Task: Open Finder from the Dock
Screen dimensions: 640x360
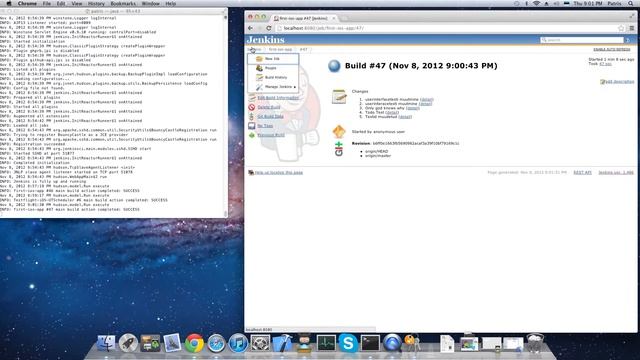Action: pyautogui.click(x=106, y=343)
